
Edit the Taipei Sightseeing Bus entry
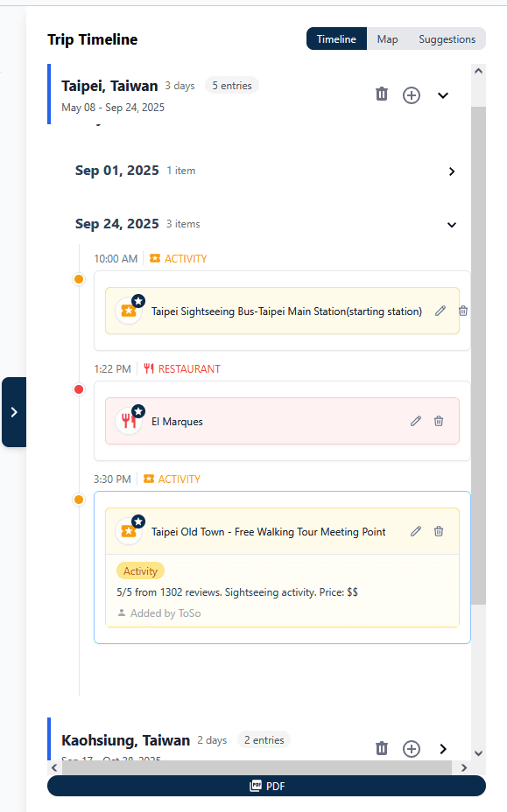[x=440, y=311]
